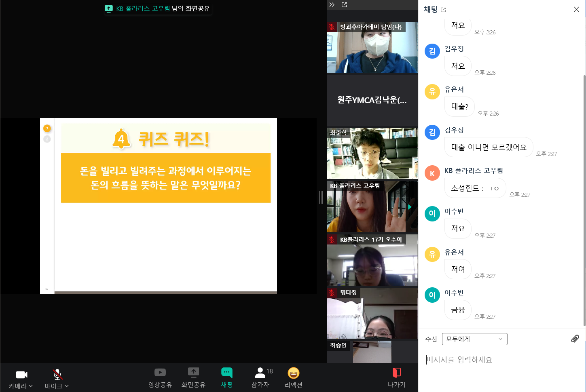The height and width of the screenshot is (392, 586).
Task: Open the video share (영상공유) icon
Action: click(x=160, y=373)
